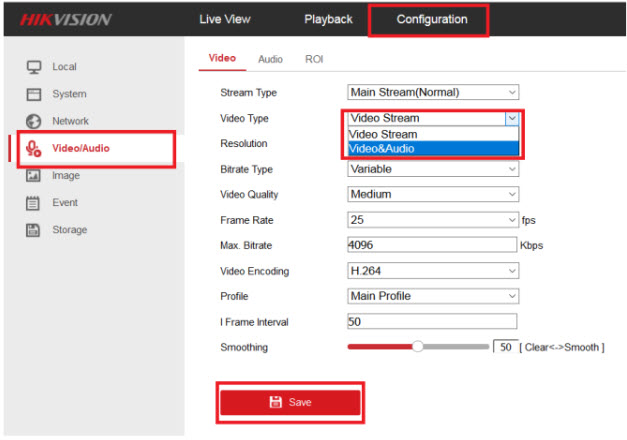Open the Playback menu
This screenshot has height=440, width=627.
click(x=328, y=20)
